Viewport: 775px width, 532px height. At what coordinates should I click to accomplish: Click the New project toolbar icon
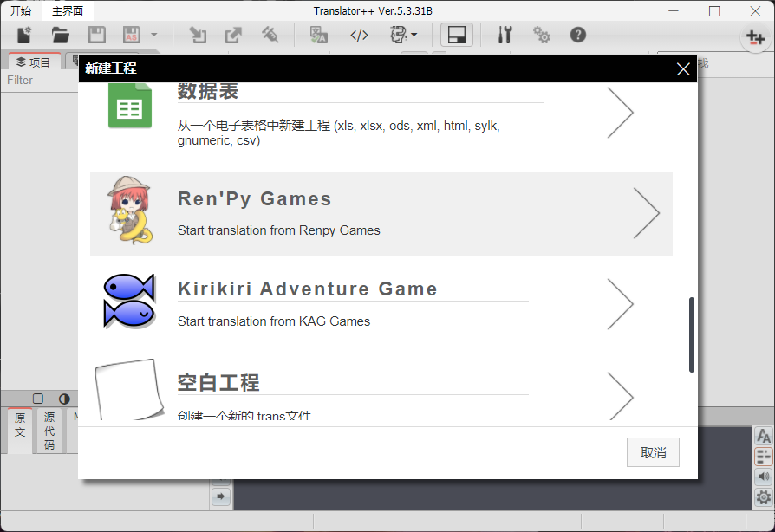point(24,35)
